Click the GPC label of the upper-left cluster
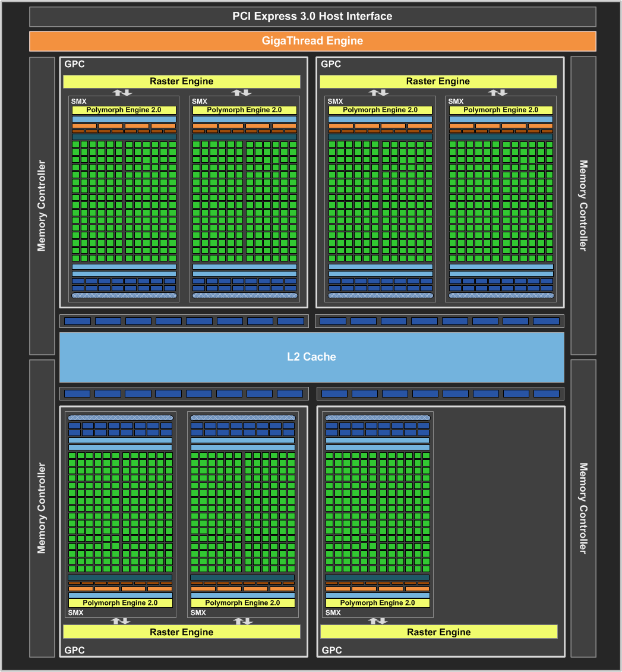 pos(74,64)
